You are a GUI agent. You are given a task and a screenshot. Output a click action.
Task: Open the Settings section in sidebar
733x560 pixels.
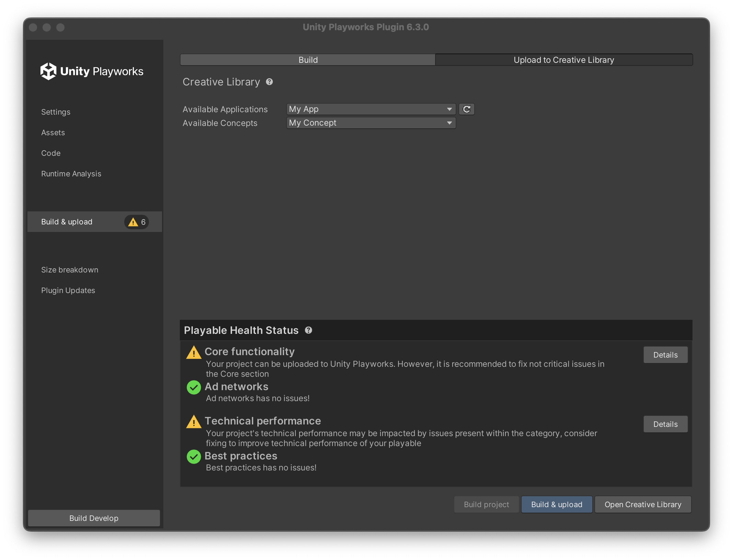56,112
